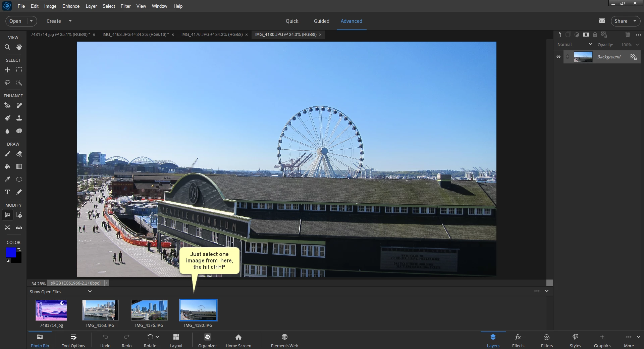Image resolution: width=644 pixels, height=349 pixels.
Task: Select the Spot Healing Brush tool
Action: point(19,106)
